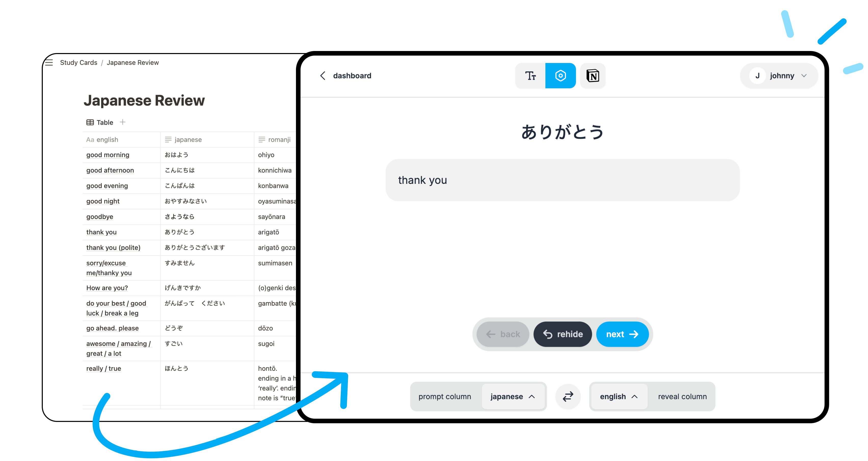The height and width of the screenshot is (461, 868).
Task: Click the back button to go previous card
Action: (x=504, y=334)
